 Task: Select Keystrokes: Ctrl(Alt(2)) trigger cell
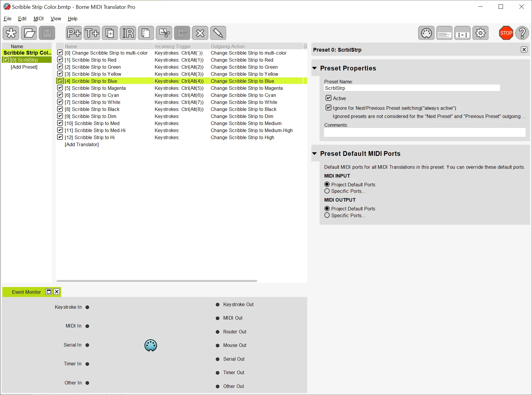point(179,67)
